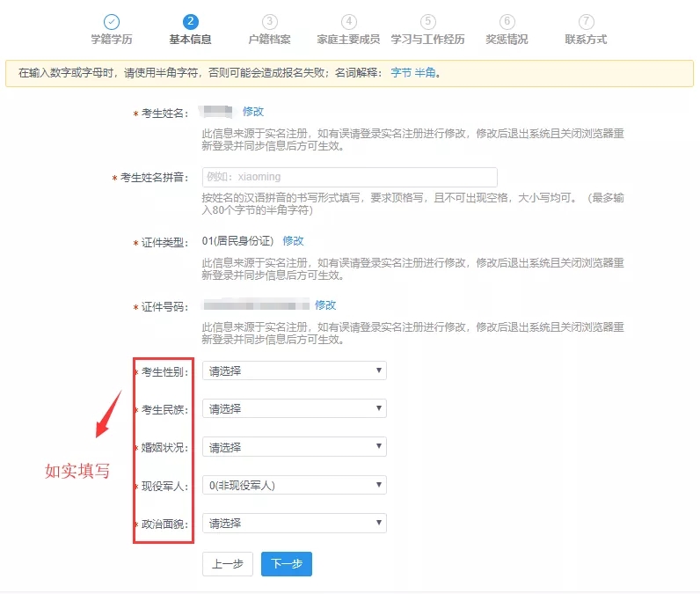Open the 考生性别 dropdown
700x594 pixels.
pos(294,371)
